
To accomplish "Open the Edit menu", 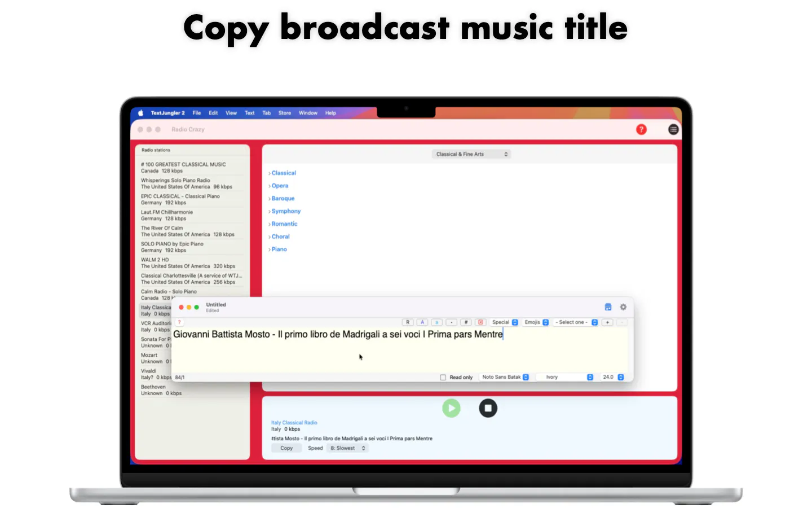I will coord(213,113).
